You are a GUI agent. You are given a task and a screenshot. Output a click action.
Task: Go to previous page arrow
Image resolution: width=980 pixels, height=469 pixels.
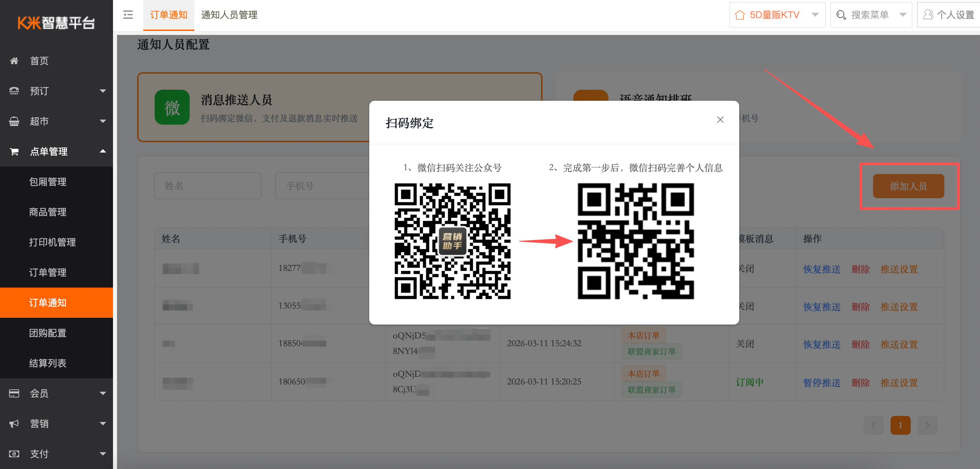[873, 425]
